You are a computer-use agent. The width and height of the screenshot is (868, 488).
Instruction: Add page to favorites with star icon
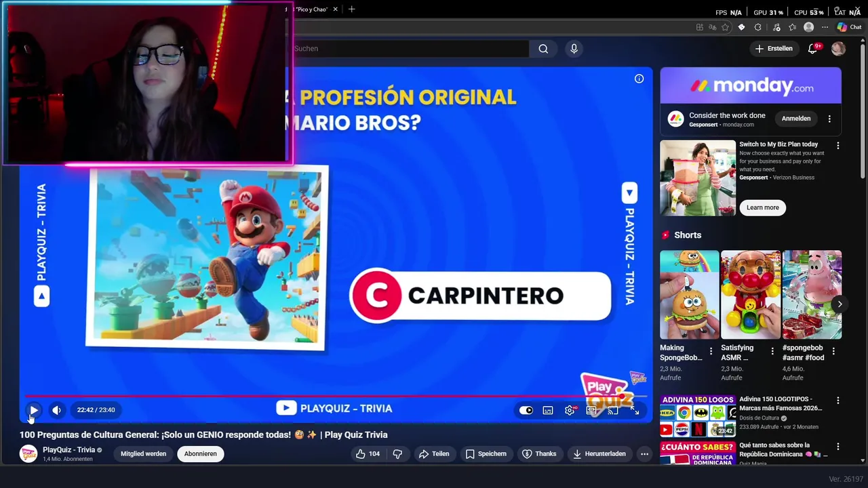tap(725, 27)
